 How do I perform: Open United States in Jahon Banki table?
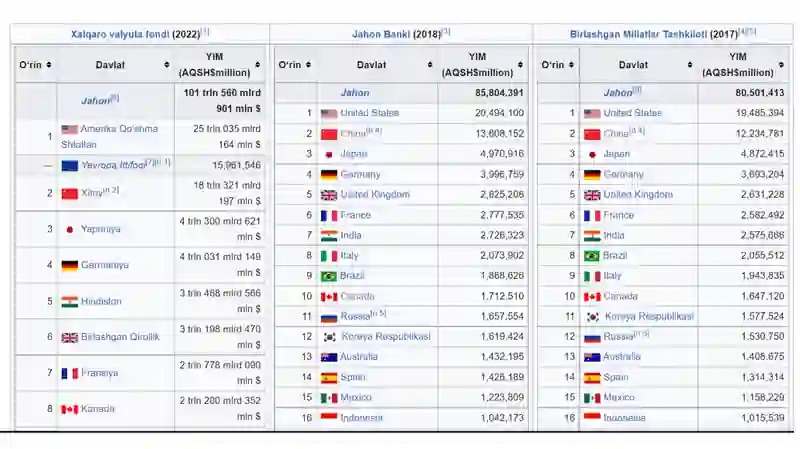(369, 113)
